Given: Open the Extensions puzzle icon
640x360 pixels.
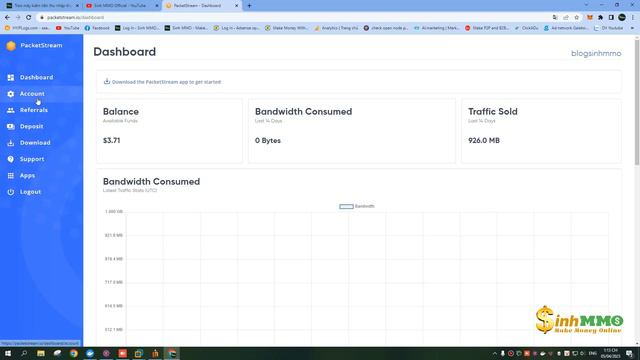Looking at the screenshot, I should [x=600, y=17].
